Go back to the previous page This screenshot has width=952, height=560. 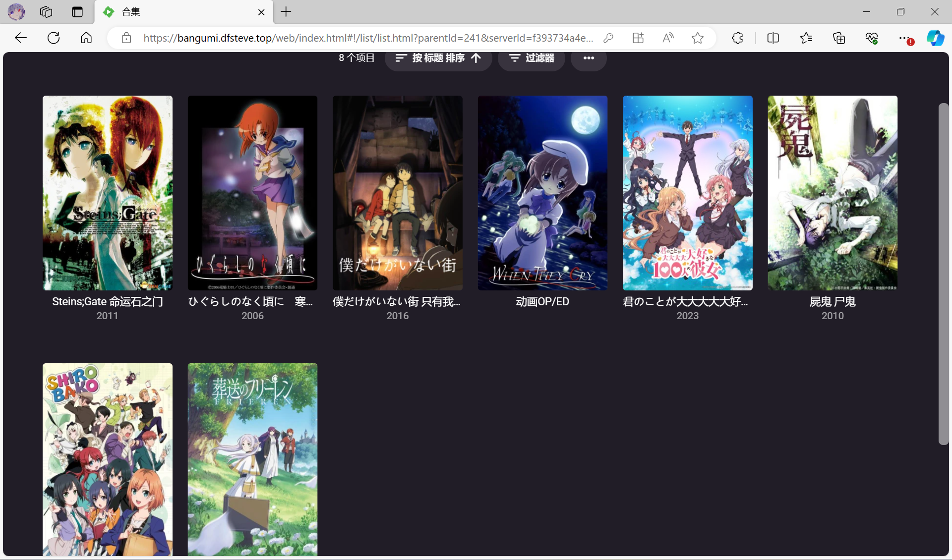coord(21,38)
